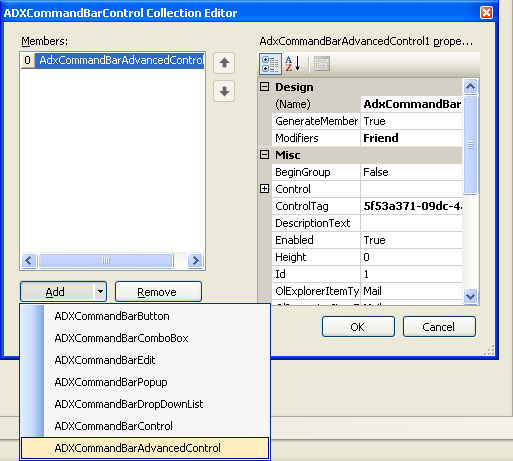Viewport: 513px width, 461px height.
Task: Choose ADXCommandBarPopup from Add menu
Action: (x=145, y=382)
